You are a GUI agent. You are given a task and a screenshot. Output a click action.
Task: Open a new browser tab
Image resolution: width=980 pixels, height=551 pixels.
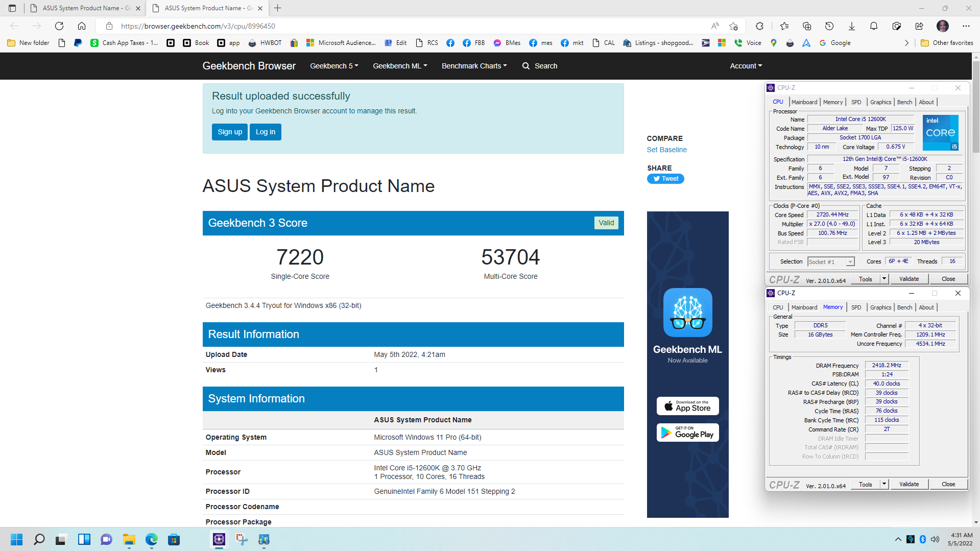[277, 8]
